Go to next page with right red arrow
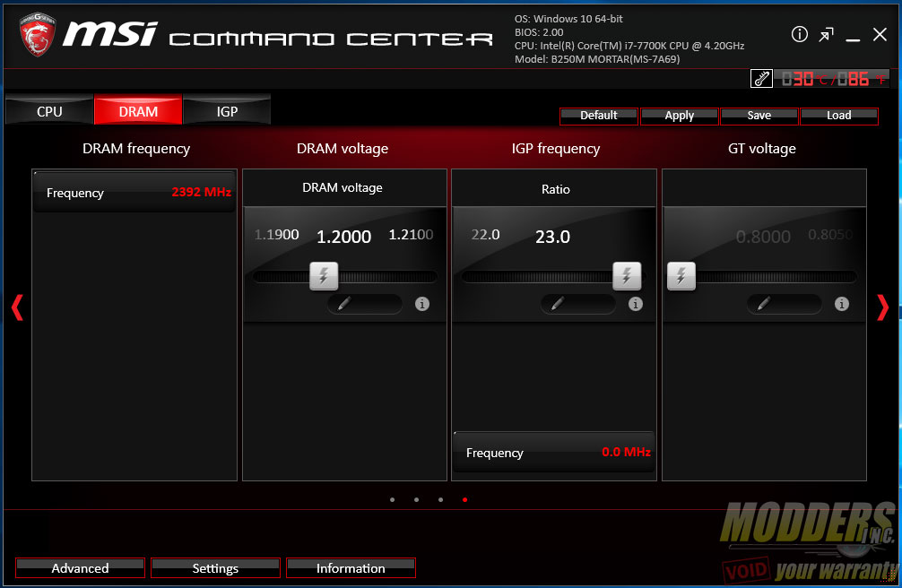902x588 pixels. (x=882, y=307)
